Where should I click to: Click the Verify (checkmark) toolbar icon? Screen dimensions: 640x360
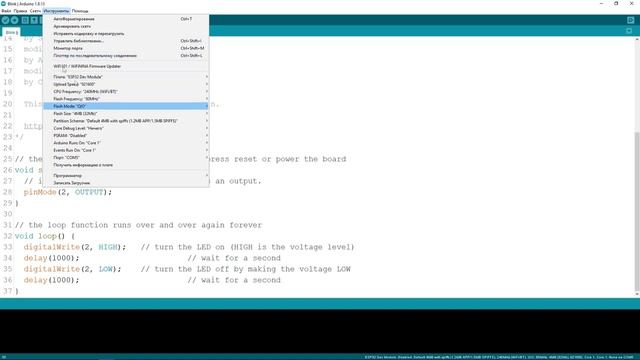5,20
